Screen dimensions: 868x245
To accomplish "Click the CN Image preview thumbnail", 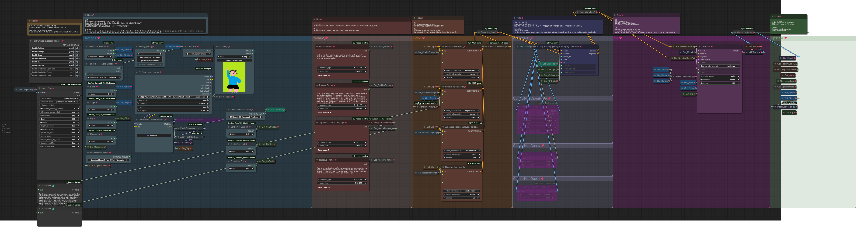I will (234, 77).
